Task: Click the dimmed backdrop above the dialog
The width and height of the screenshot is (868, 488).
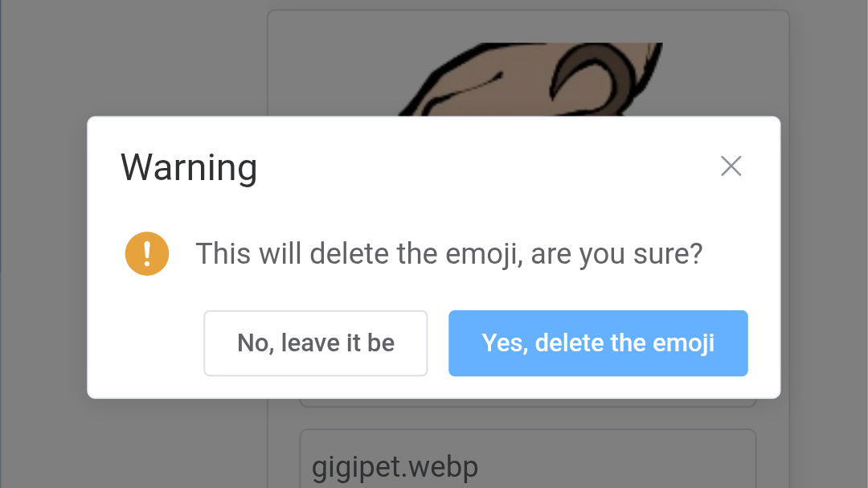Action: coord(166,55)
